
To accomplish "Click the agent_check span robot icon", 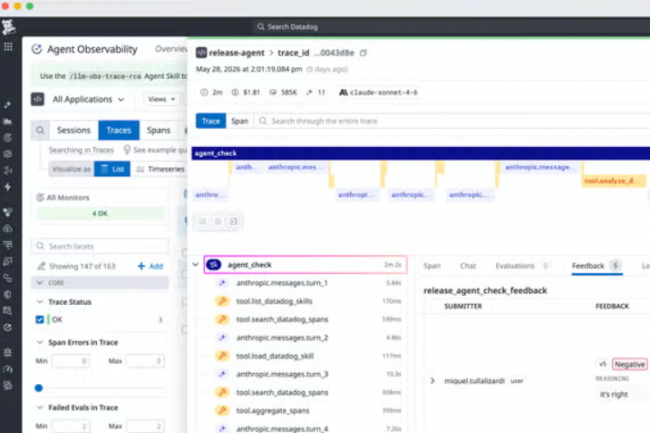I will click(x=214, y=265).
